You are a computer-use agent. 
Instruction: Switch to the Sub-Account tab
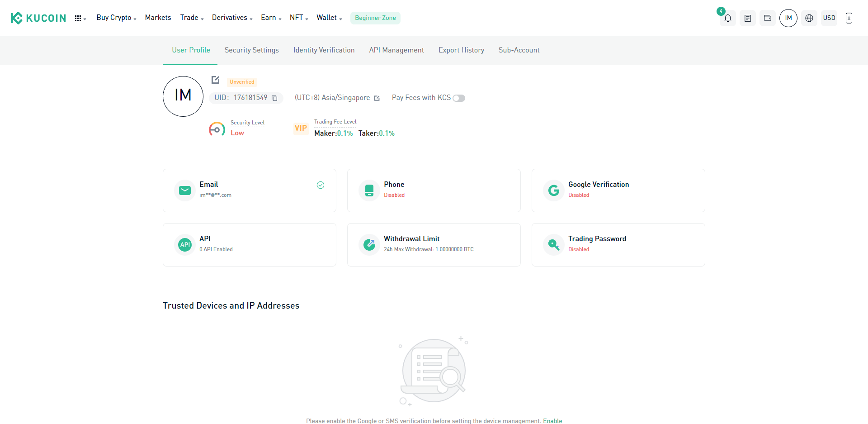pos(519,50)
